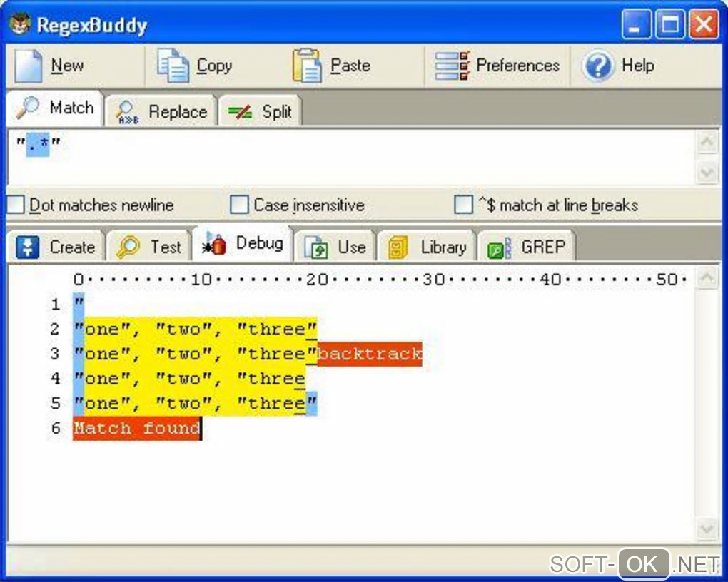Click the blue Help question-mark icon
Viewport: 728px width, 582px height.
599,66
